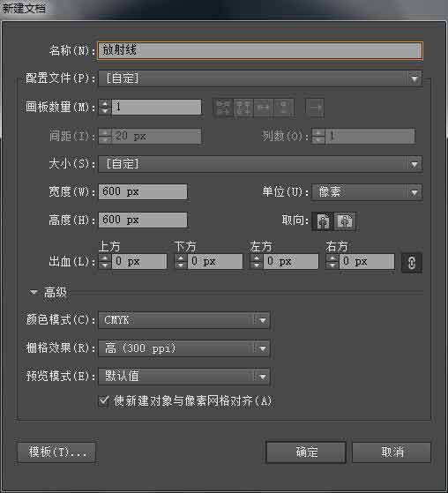448x493 pixels.
Task: Click the 画板数量 artboard count field
Action: coord(156,107)
